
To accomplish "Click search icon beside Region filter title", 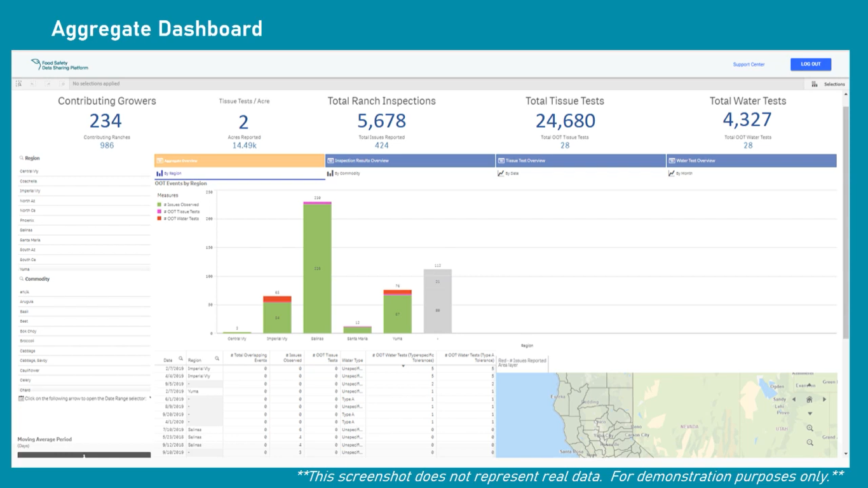I will 22,158.
